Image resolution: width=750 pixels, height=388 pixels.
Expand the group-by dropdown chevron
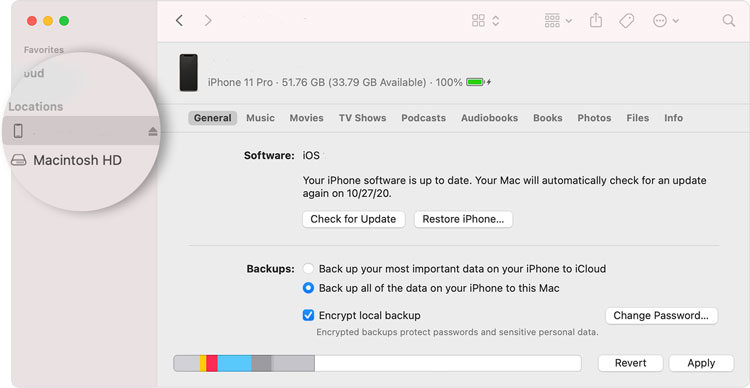tap(569, 21)
